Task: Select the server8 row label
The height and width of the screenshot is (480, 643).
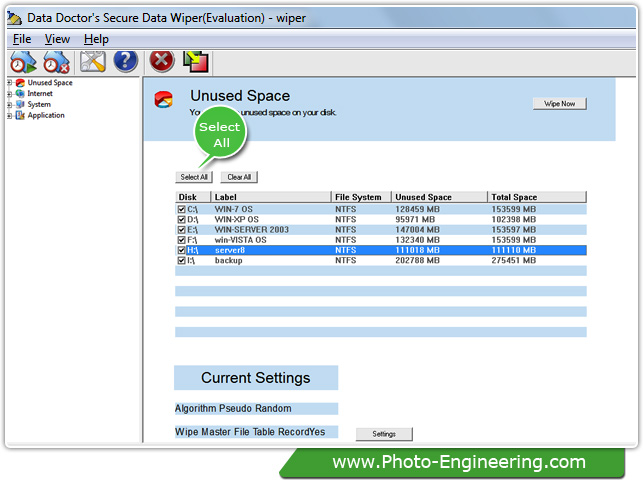Action: pyautogui.click(x=230, y=250)
